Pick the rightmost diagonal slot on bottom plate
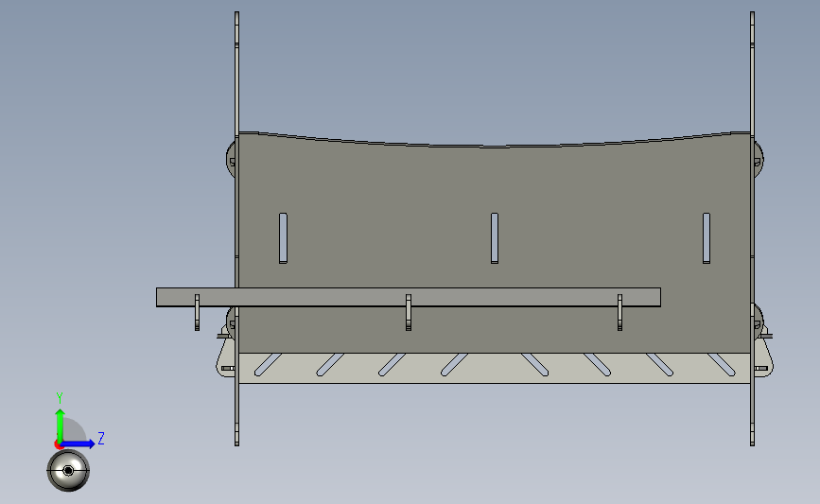This screenshot has width=820, height=504. (x=722, y=364)
